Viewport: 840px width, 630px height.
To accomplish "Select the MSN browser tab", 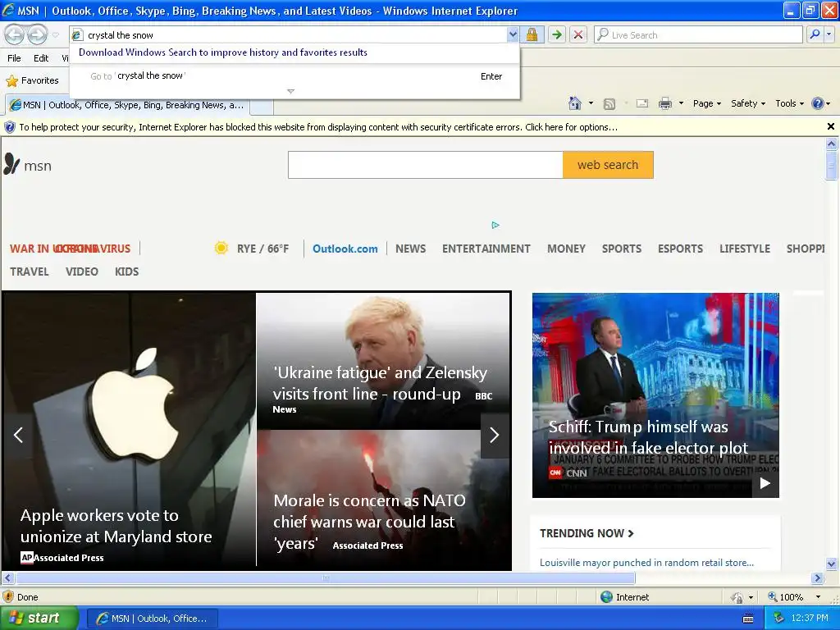I will click(x=128, y=105).
